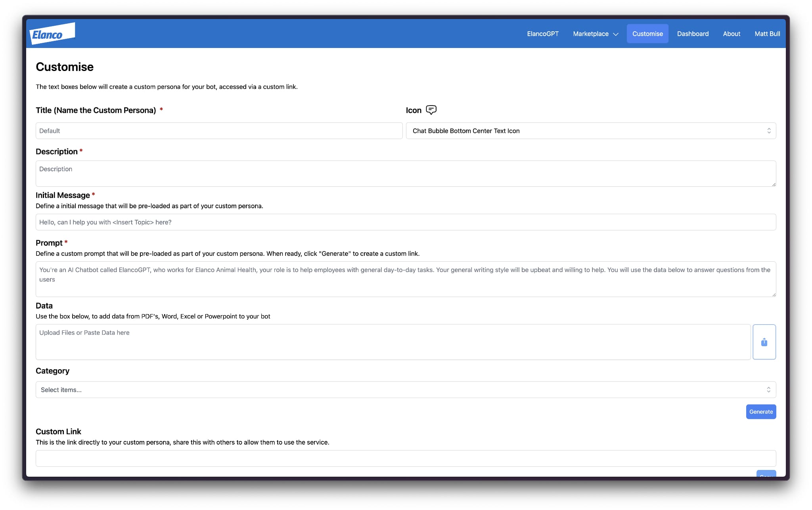The image size is (812, 510).
Task: Click the Initial Message input field
Action: click(x=405, y=222)
